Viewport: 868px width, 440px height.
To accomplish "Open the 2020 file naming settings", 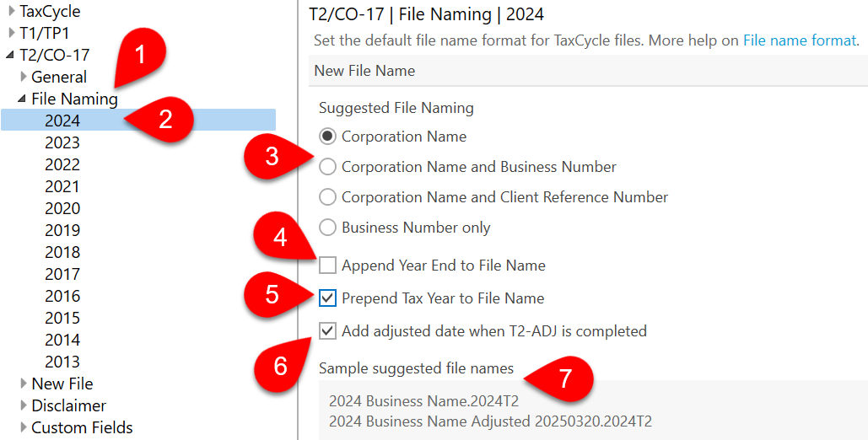I will coord(62,208).
